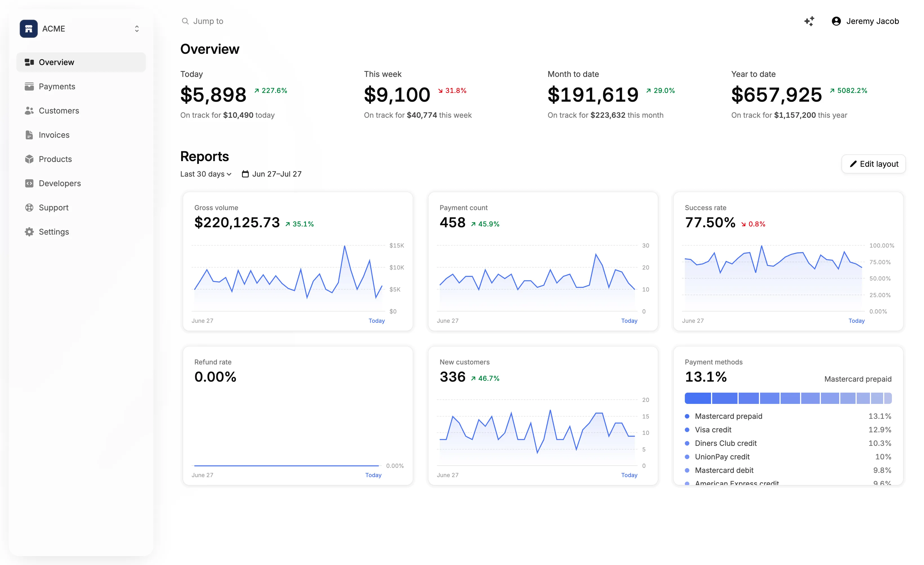Viewport: 924px width, 565px height.
Task: Click the Overview sidebar icon
Action: (29, 62)
